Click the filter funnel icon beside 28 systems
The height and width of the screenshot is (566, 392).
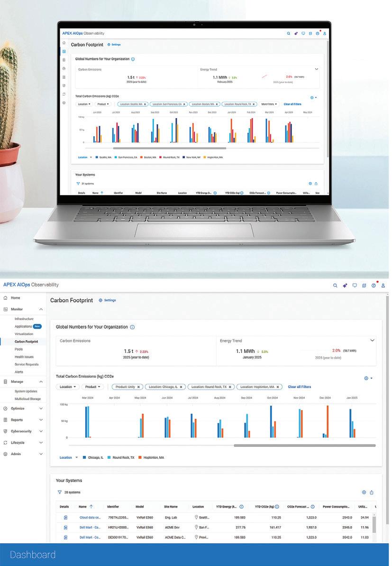point(60,492)
